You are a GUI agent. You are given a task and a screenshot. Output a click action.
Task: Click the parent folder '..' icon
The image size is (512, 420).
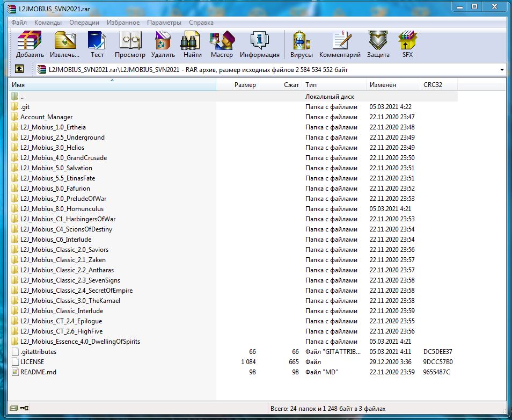tap(14, 97)
